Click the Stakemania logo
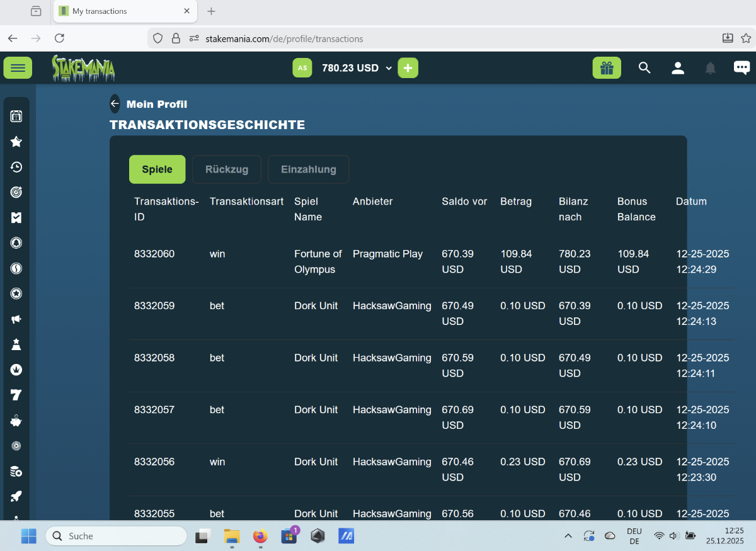The image size is (756, 551). click(83, 68)
